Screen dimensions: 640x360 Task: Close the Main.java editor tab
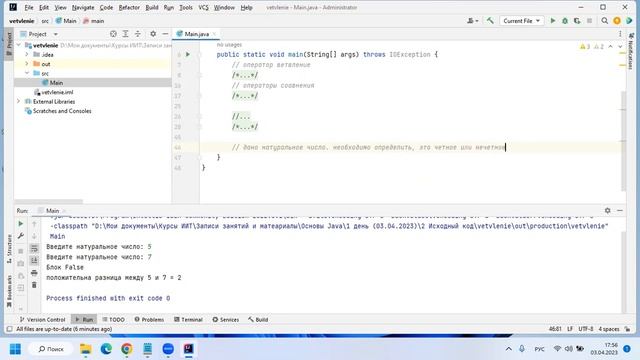click(x=214, y=34)
